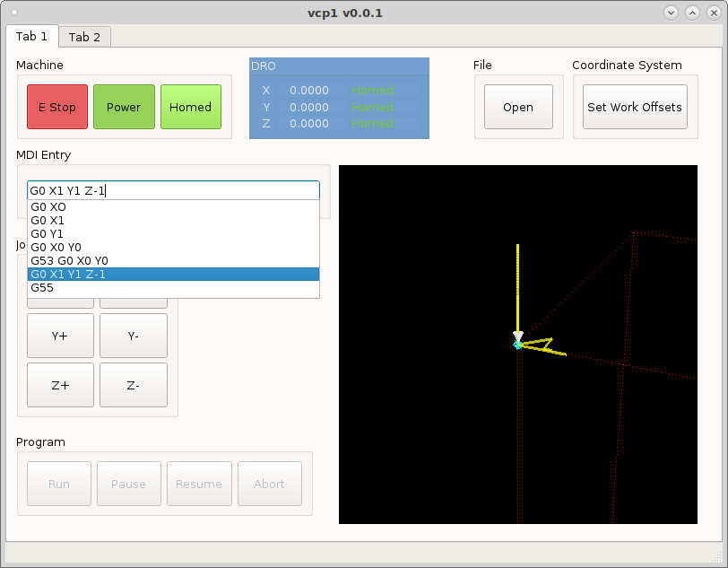Jog the Y axis positive with Y+
This screenshot has height=568, width=728.
click(60, 336)
